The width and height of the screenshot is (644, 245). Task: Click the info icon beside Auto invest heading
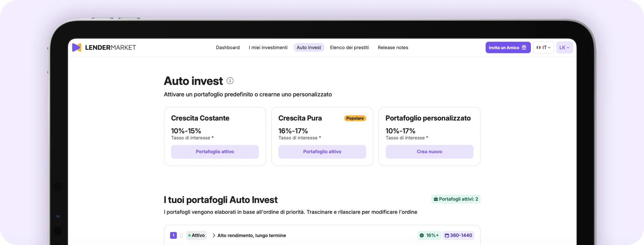230,81
